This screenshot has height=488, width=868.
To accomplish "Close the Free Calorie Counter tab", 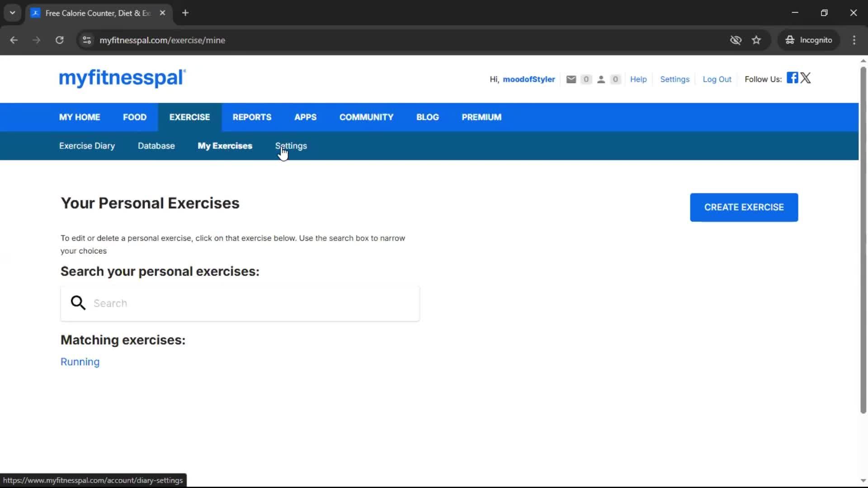I will pyautogui.click(x=162, y=13).
